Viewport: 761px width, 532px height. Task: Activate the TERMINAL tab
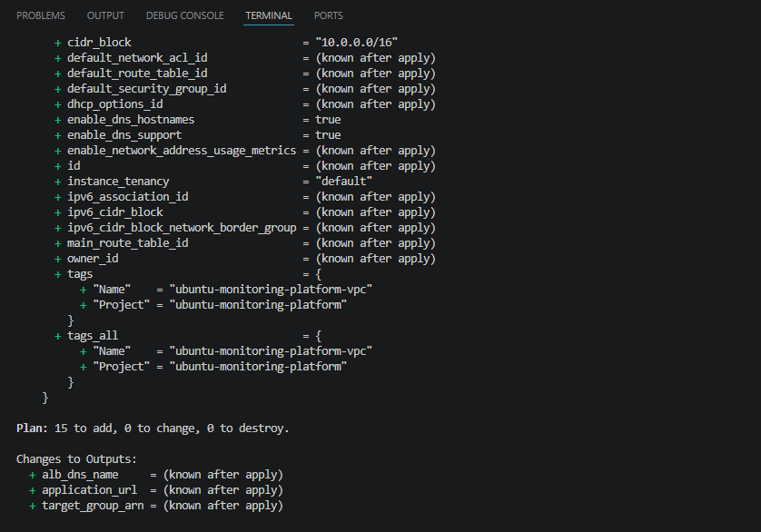[269, 15]
